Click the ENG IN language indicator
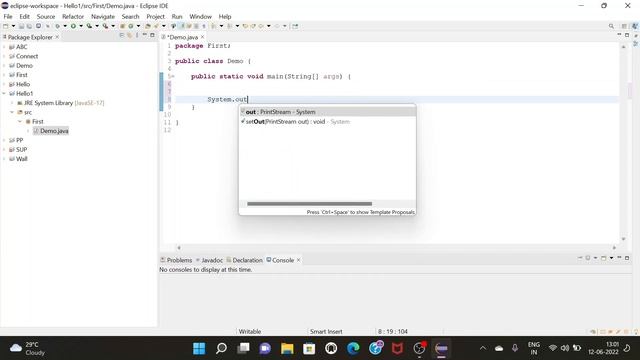Image resolution: width=640 pixels, height=360 pixels. pos(534,348)
